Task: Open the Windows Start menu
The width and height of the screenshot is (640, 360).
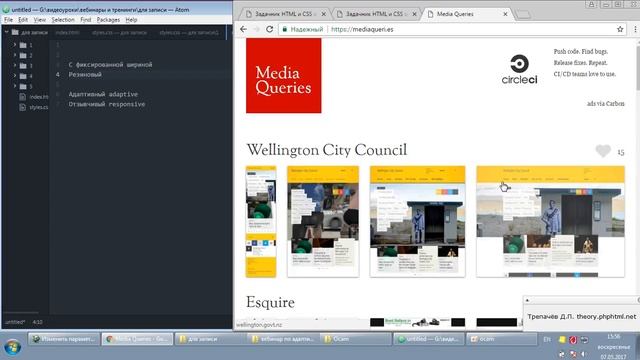Action: point(12,347)
